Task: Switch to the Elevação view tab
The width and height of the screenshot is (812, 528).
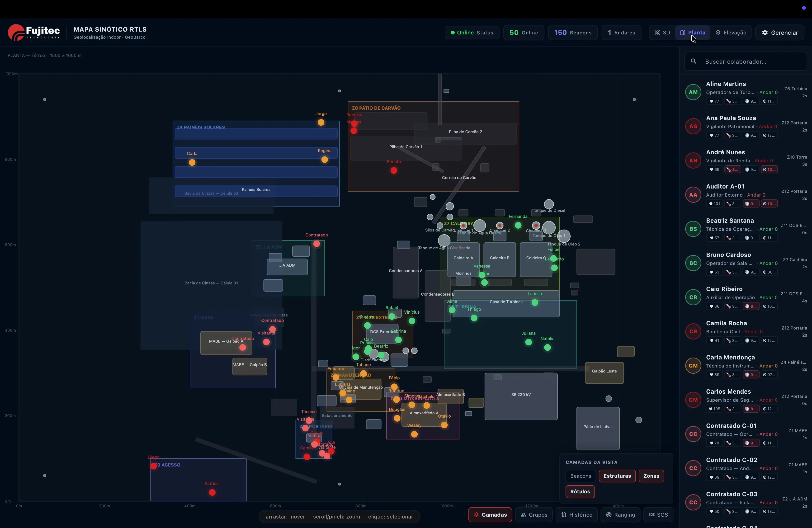Action: coord(731,33)
